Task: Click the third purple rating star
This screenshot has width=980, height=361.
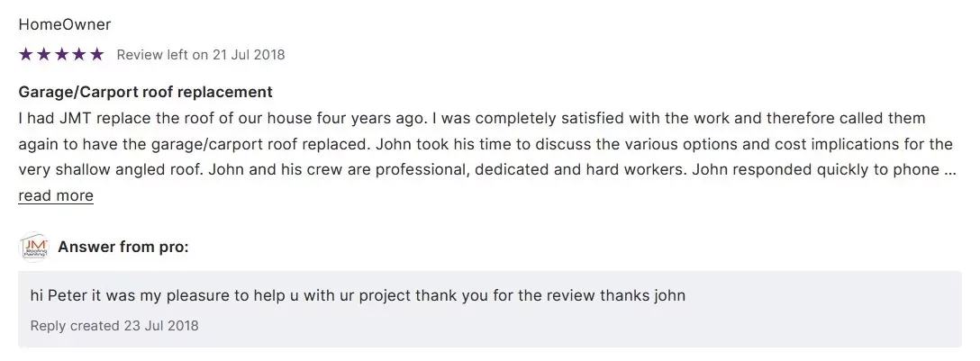Action: (61, 55)
